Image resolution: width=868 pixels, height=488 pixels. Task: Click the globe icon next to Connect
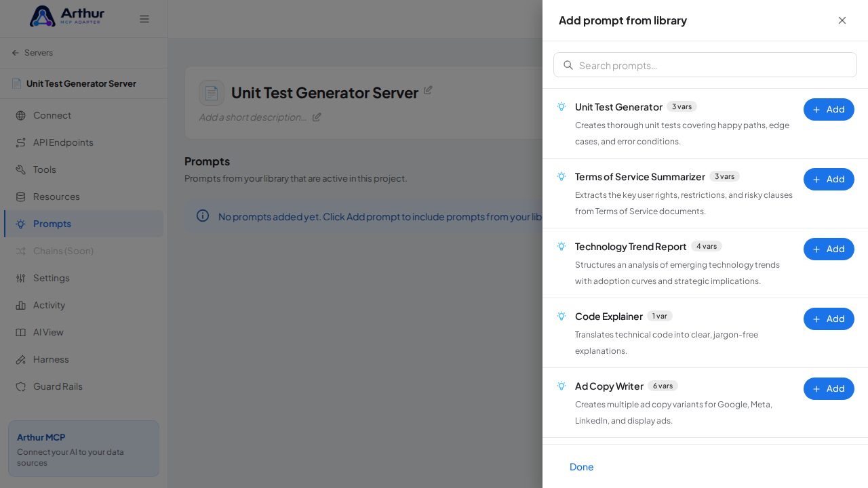[20, 115]
